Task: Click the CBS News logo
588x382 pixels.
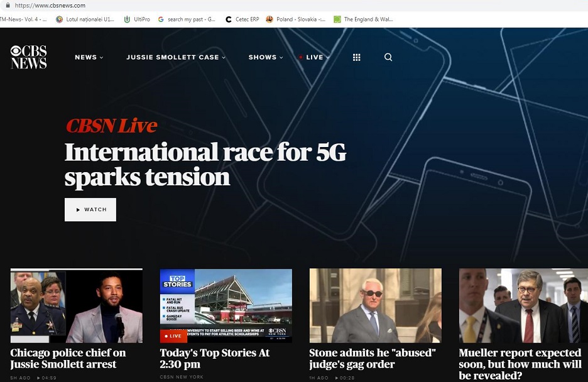Action: (x=28, y=57)
